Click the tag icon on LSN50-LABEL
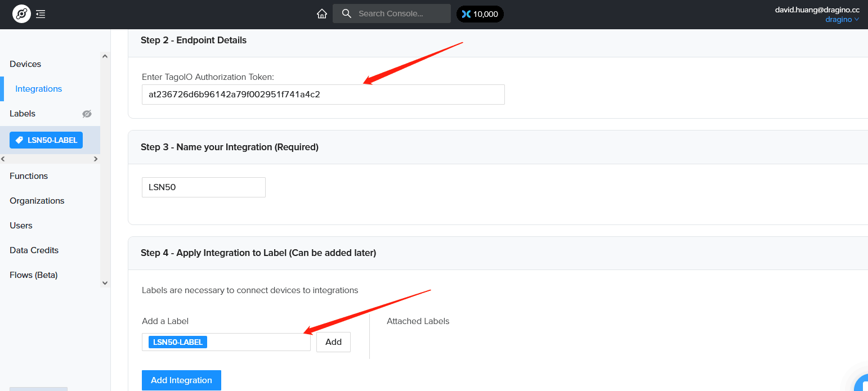The image size is (868, 391). point(19,140)
